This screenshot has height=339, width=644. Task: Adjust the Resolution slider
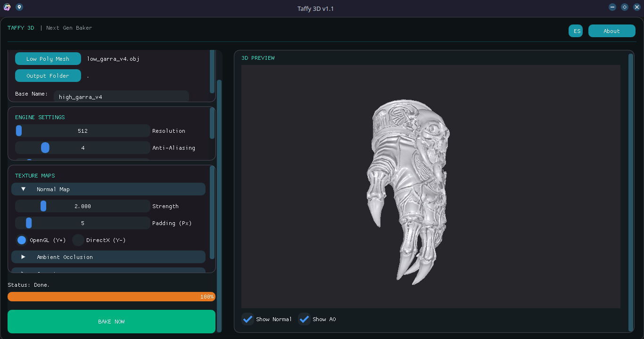tap(83, 131)
